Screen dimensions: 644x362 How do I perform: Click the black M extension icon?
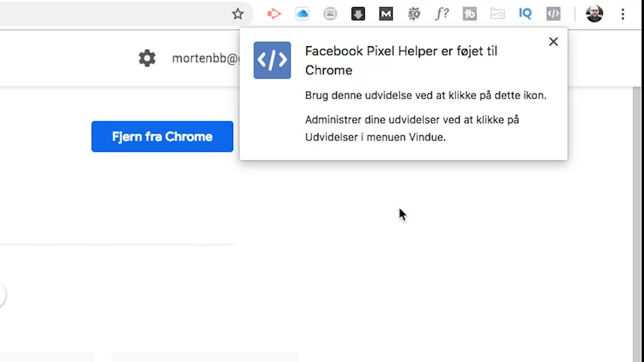pyautogui.click(x=386, y=14)
